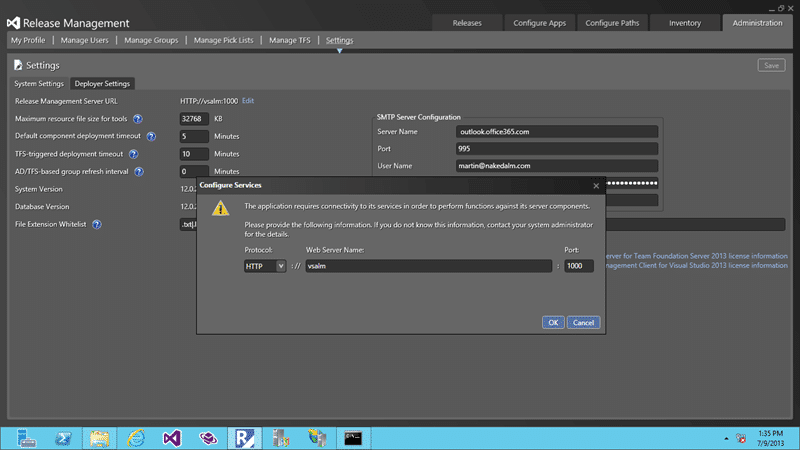This screenshot has width=800, height=450.
Task: Click the Port field in Configure Services
Action: [579, 266]
